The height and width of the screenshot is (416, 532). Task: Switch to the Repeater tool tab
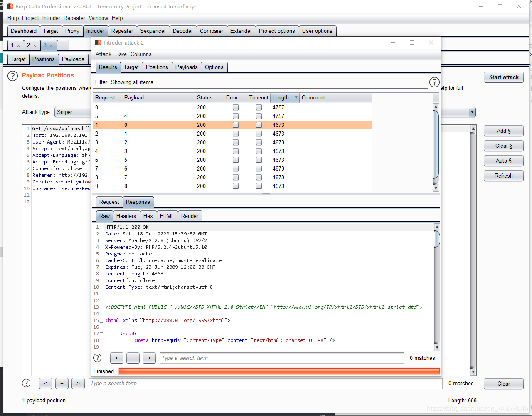click(122, 31)
